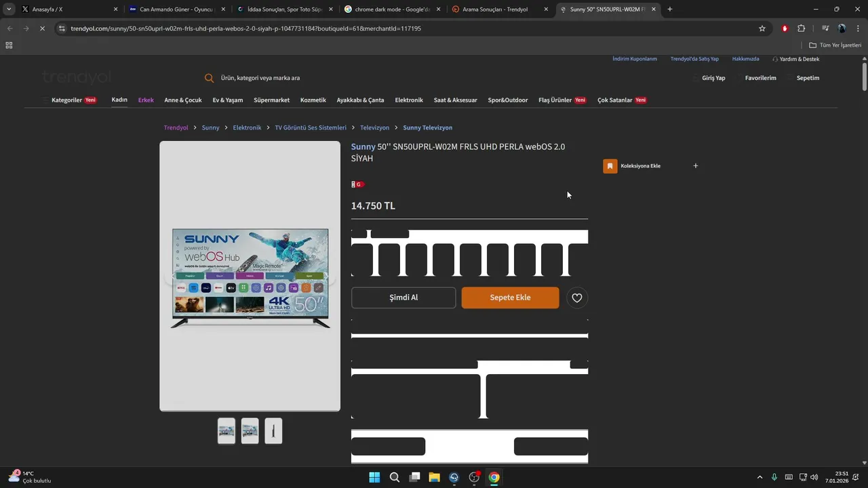Open Chrome media control icon
Screen dimensions: 868x488
(x=825, y=28)
